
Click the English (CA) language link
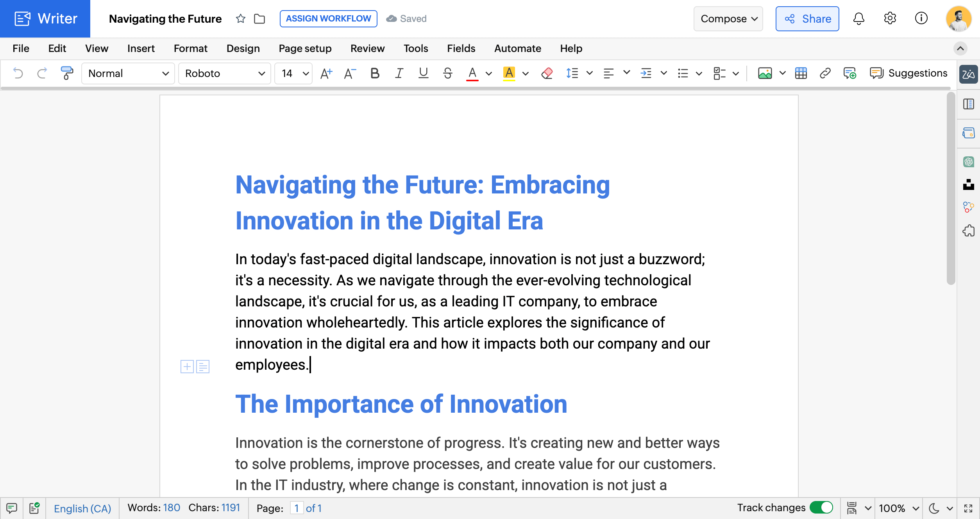[82, 508]
